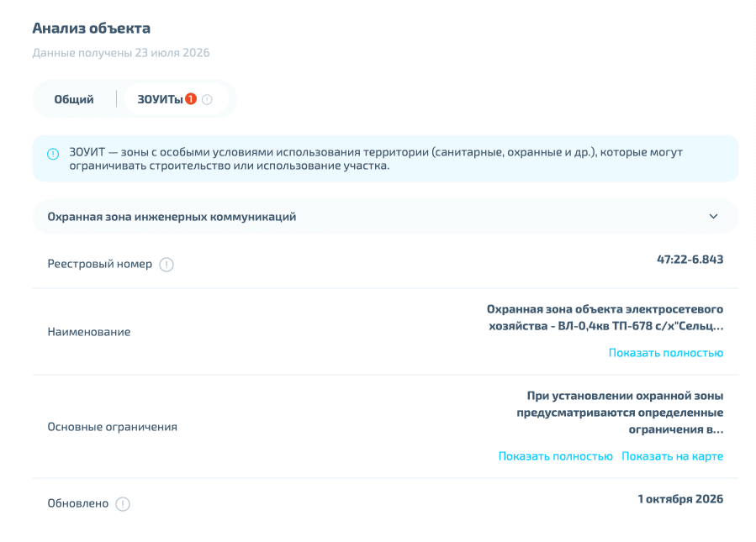Click the При установлении охранной зоны text
This screenshot has height=542, width=756.
click(620, 413)
